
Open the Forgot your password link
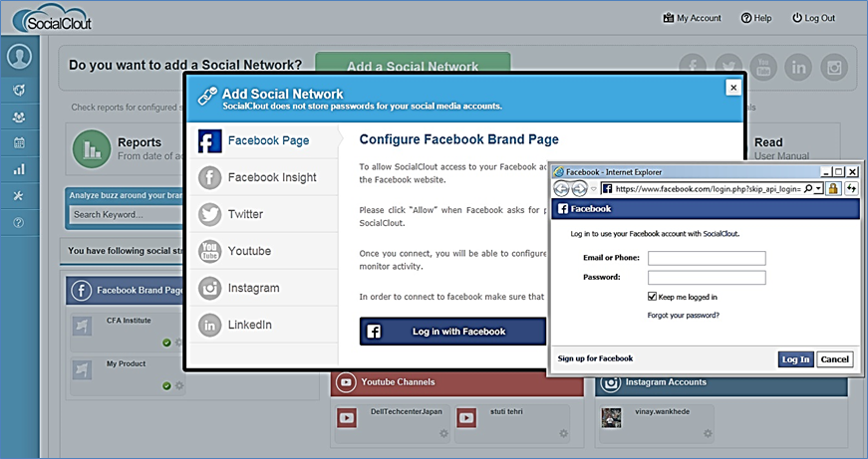tap(683, 316)
